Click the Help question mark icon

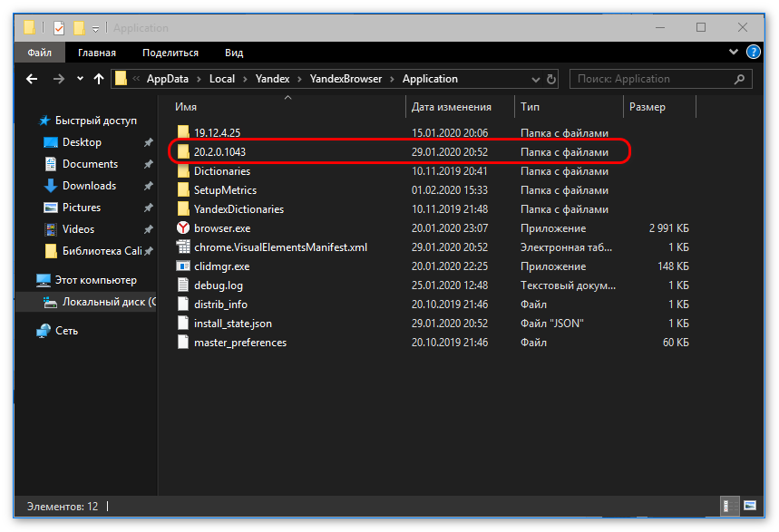[750, 53]
